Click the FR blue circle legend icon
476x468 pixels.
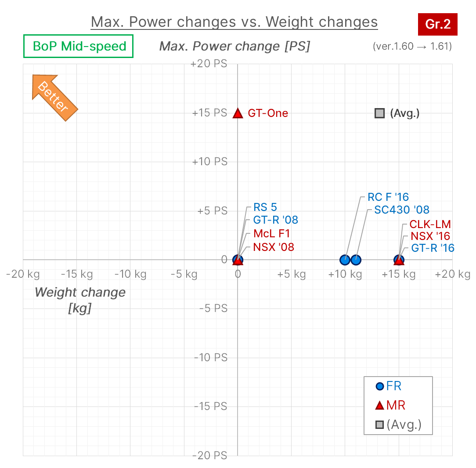pos(379,386)
